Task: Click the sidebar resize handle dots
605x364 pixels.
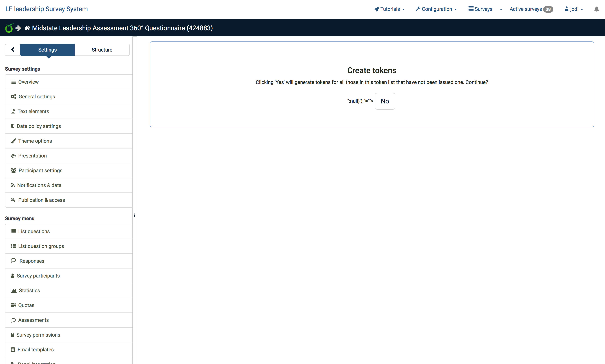Action: tap(134, 215)
